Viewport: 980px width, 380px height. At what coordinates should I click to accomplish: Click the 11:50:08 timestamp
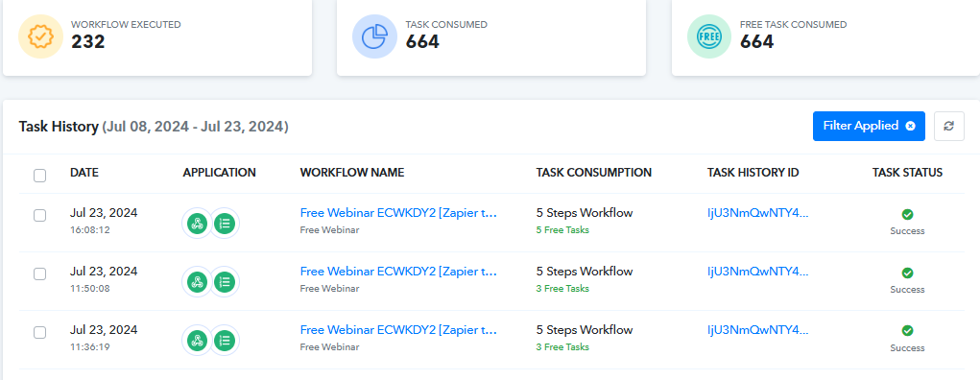pyautogui.click(x=90, y=289)
